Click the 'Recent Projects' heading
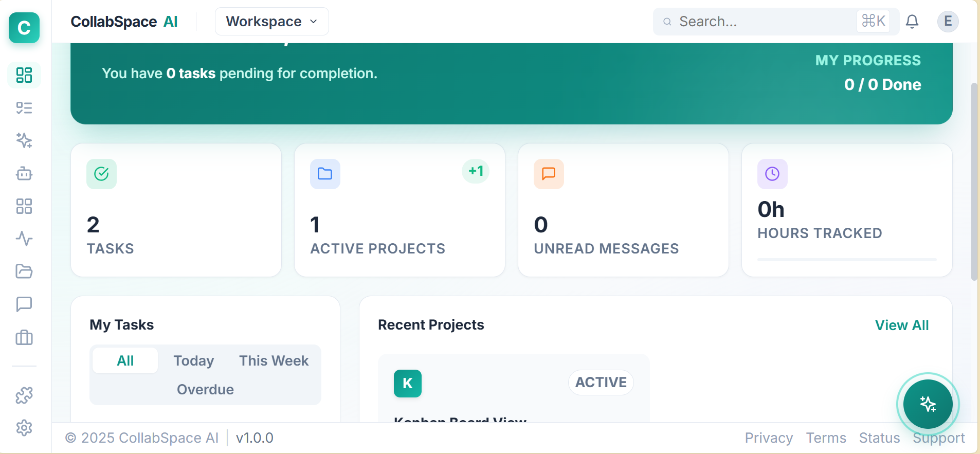The image size is (980, 454). (x=431, y=325)
